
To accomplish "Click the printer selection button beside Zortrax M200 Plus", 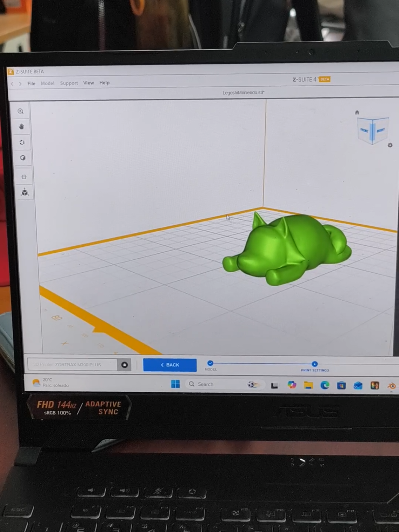I will pyautogui.click(x=124, y=365).
